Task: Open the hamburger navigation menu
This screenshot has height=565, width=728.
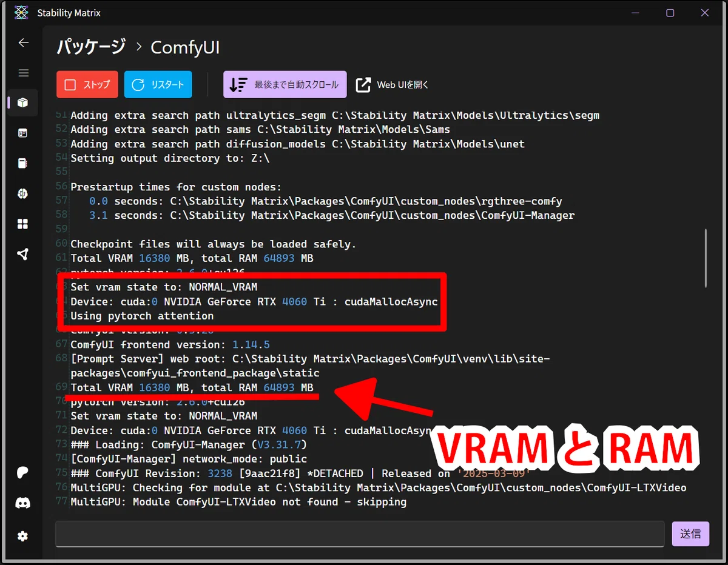Action: pyautogui.click(x=23, y=73)
